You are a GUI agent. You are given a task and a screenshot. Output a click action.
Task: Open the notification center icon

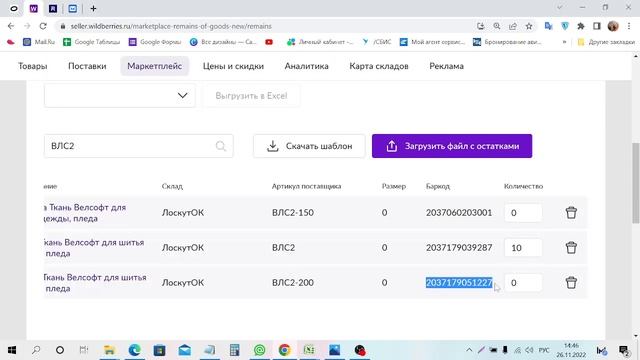(x=624, y=350)
